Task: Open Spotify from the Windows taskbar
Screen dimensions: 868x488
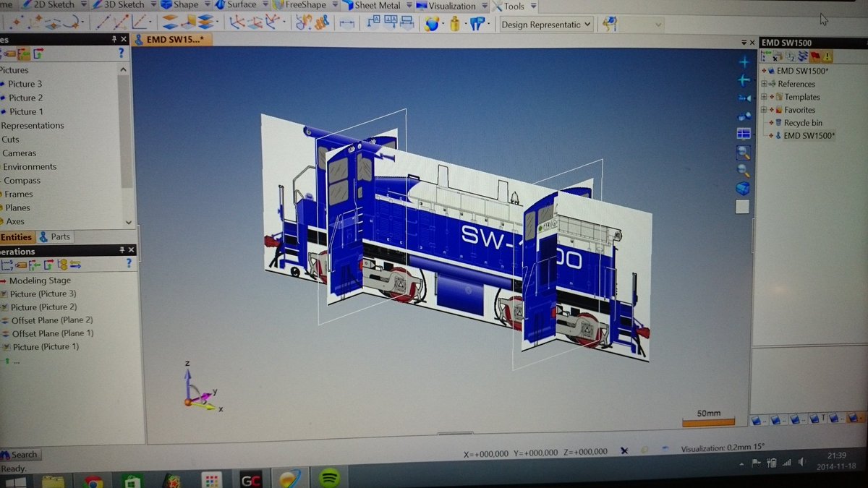Action: point(329,478)
